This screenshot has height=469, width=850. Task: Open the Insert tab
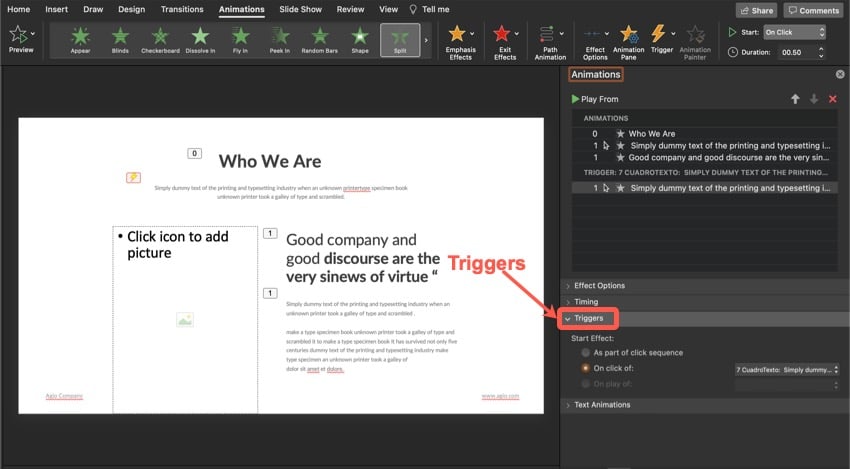point(56,9)
